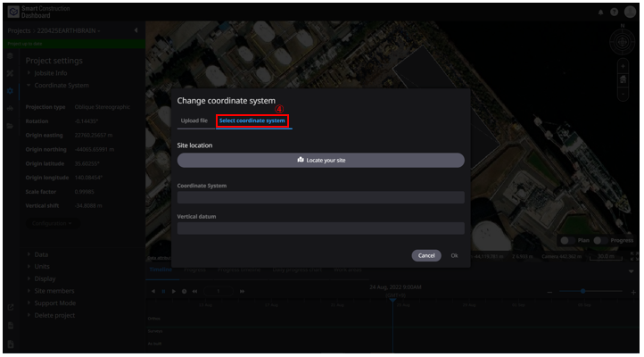Open the help question mark icon
The width and height of the screenshot is (644, 357).
[615, 12]
